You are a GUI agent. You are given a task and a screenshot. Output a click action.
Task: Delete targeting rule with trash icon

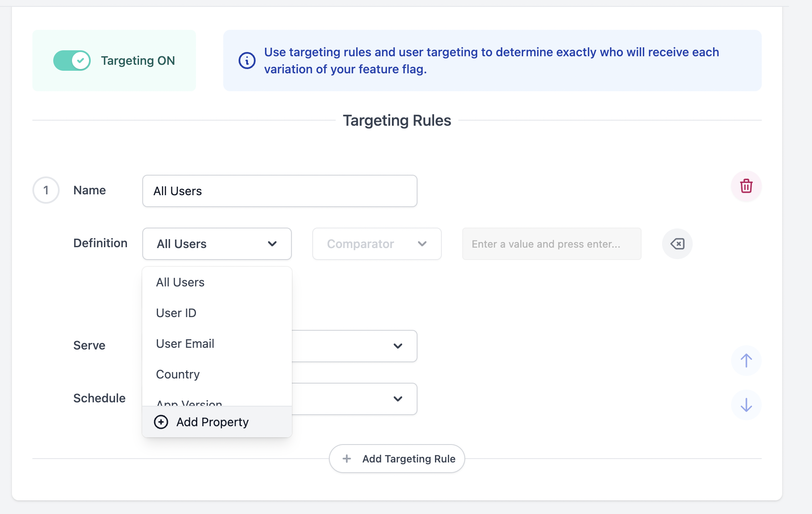tap(746, 186)
